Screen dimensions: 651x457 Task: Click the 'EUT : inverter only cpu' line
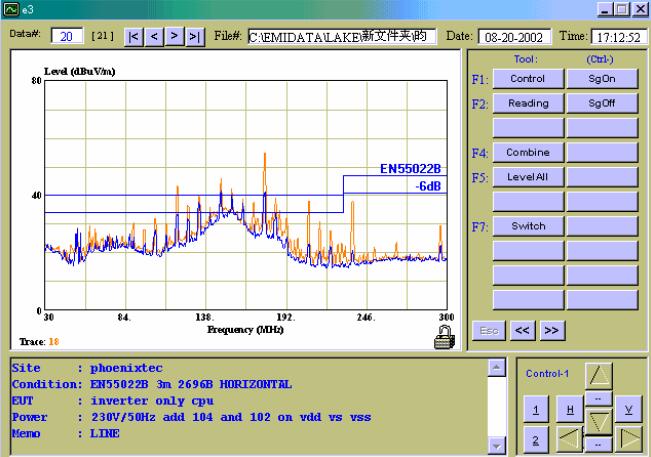coord(113,401)
